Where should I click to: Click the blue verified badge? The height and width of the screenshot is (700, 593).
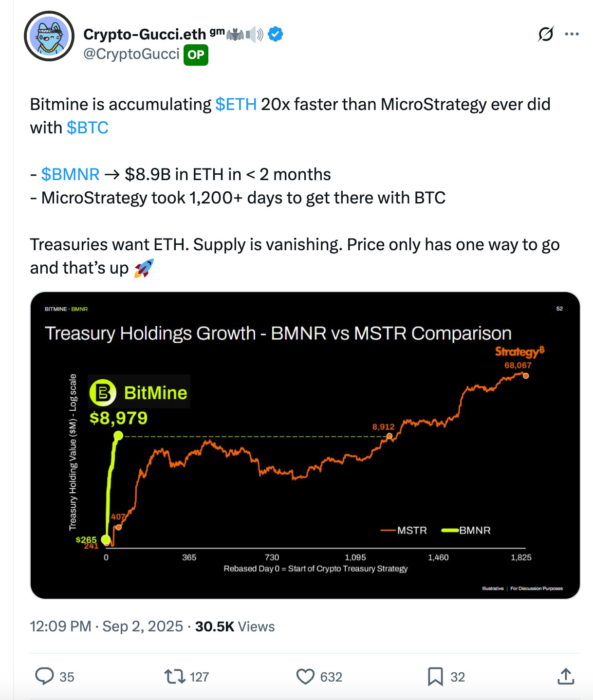pos(276,34)
